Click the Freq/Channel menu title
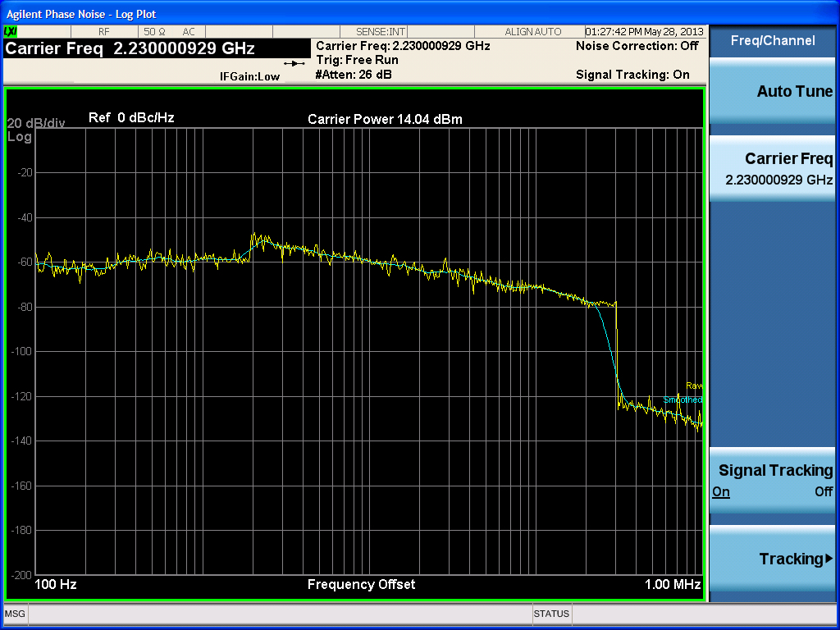This screenshot has width=840, height=630. 773,40
